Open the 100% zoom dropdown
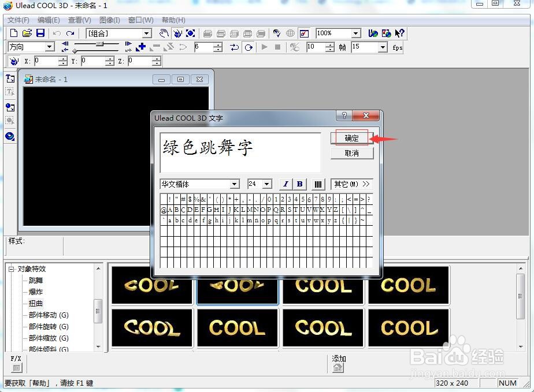Viewport: 534px width, 392px height. point(355,33)
